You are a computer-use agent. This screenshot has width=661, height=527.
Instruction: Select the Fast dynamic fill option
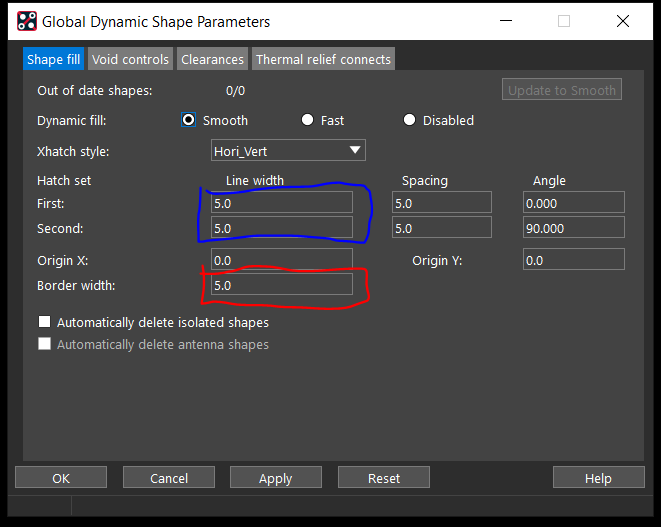point(307,120)
